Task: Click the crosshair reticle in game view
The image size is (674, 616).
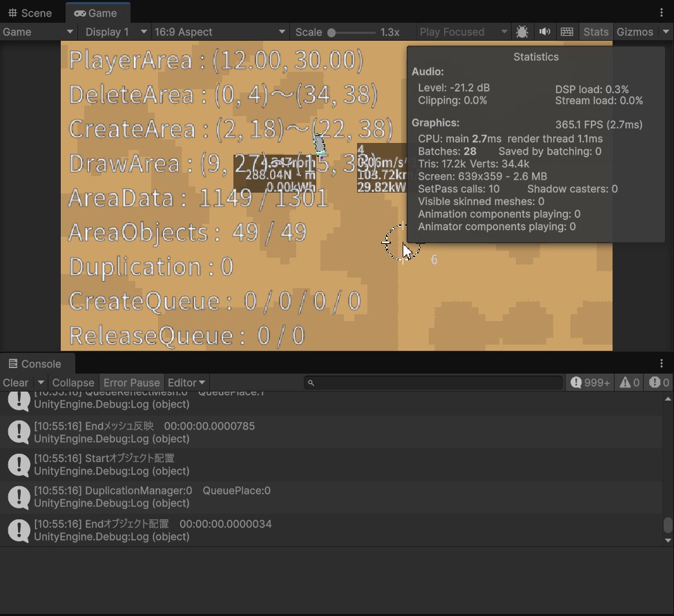Action: click(403, 243)
